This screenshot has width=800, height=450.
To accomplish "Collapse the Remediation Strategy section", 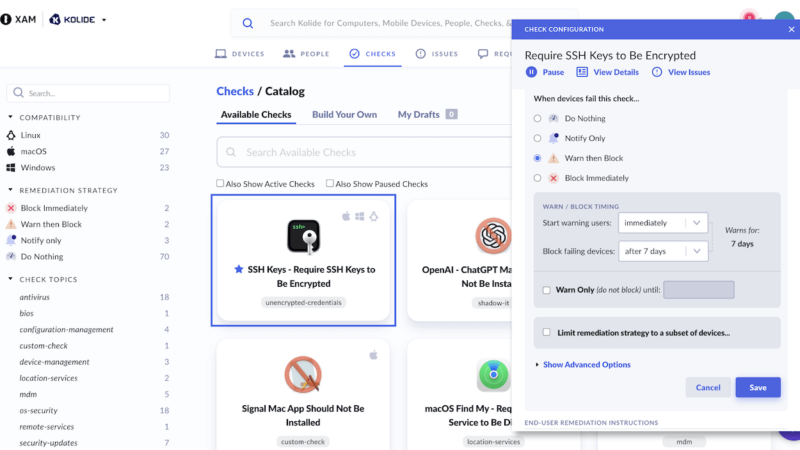I will [x=10, y=190].
